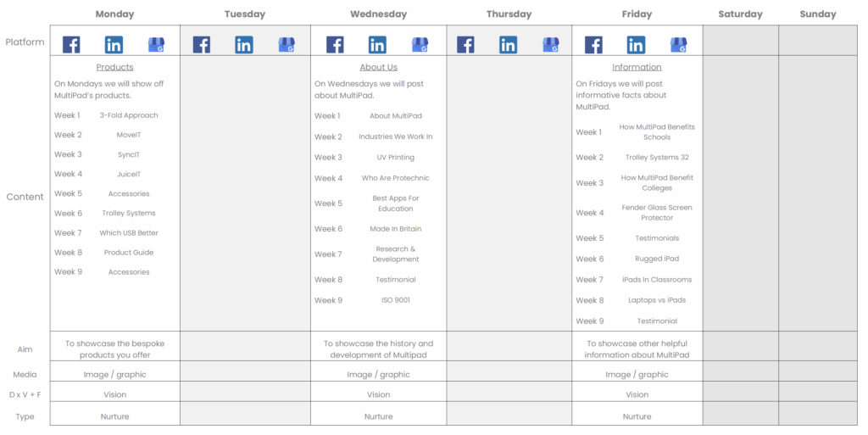Screen dimensions: 868x435
Task: Click Friday's Google My Business icon
Action: point(678,45)
